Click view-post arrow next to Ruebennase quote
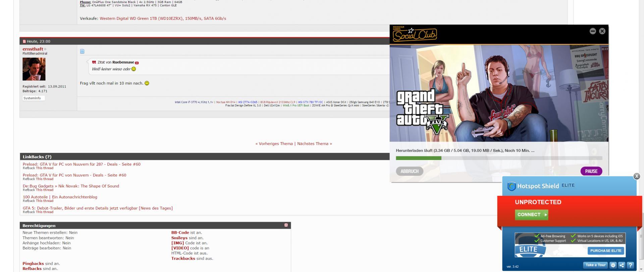644x272 pixels. (137, 63)
